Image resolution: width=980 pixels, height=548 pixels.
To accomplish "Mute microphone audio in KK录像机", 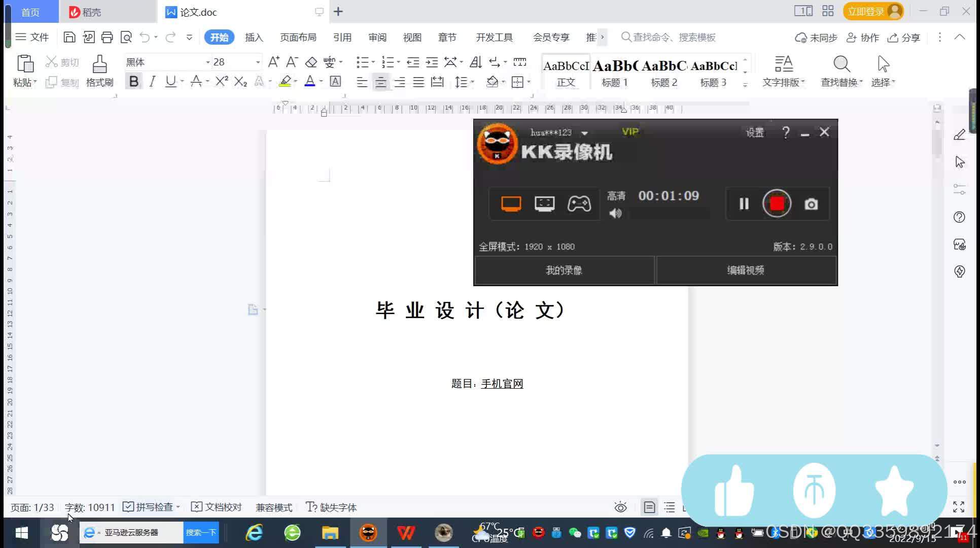I will (615, 213).
